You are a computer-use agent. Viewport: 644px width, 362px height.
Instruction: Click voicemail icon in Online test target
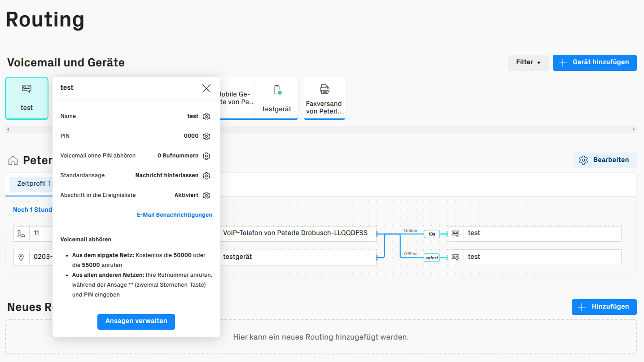pyautogui.click(x=456, y=233)
